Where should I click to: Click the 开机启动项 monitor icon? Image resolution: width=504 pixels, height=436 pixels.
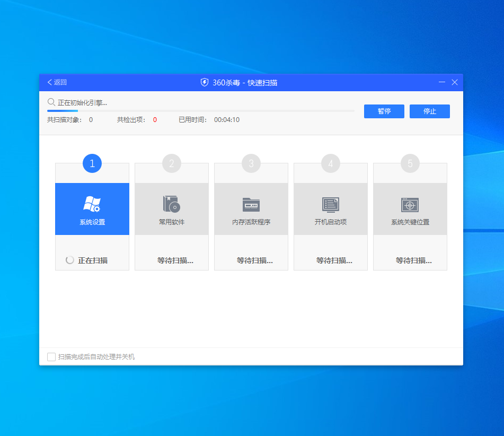[x=330, y=204]
